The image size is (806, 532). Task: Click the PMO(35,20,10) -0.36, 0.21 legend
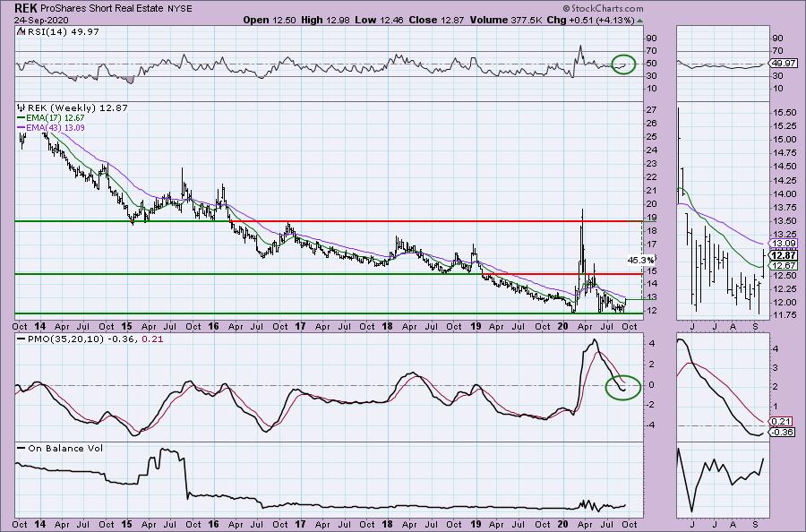(x=90, y=339)
